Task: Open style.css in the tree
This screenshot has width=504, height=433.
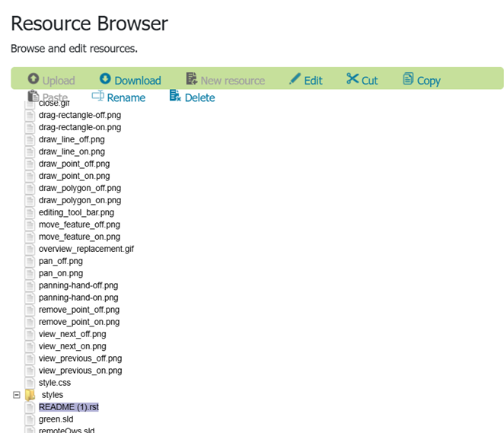Action: tap(56, 383)
